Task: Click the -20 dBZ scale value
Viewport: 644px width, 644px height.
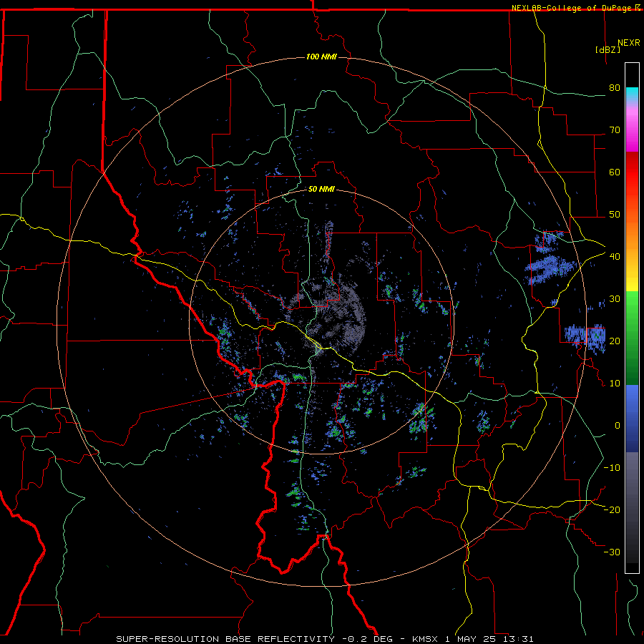Action: pyautogui.click(x=612, y=509)
